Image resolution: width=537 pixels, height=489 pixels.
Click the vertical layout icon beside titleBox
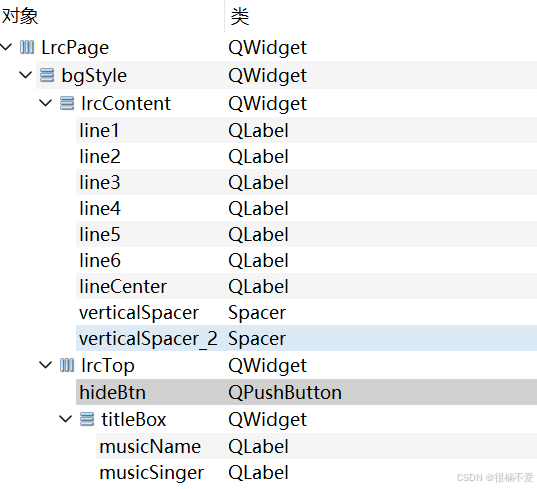(87, 419)
